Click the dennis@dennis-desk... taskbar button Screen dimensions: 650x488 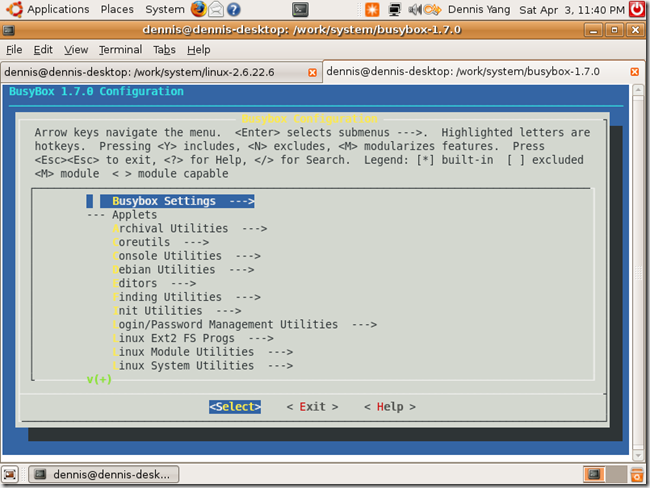click(x=104, y=474)
